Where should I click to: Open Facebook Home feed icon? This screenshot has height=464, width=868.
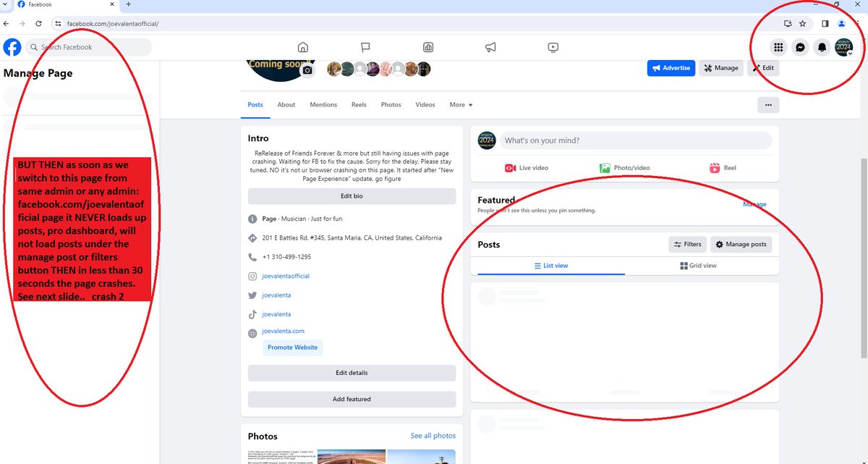point(302,47)
